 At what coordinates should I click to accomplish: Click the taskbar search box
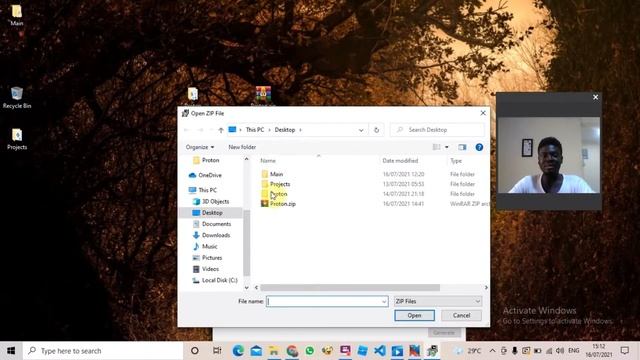(x=103, y=351)
